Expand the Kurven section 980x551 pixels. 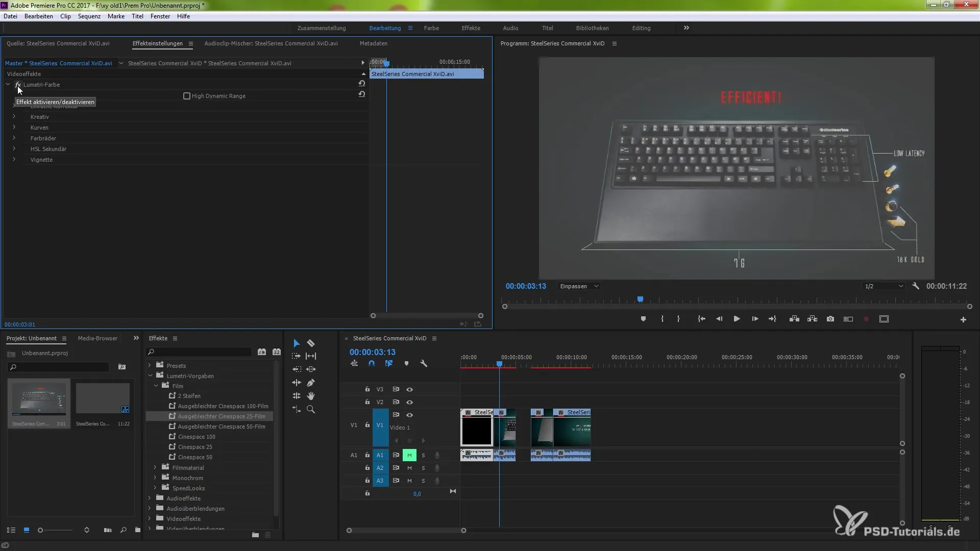pos(14,128)
